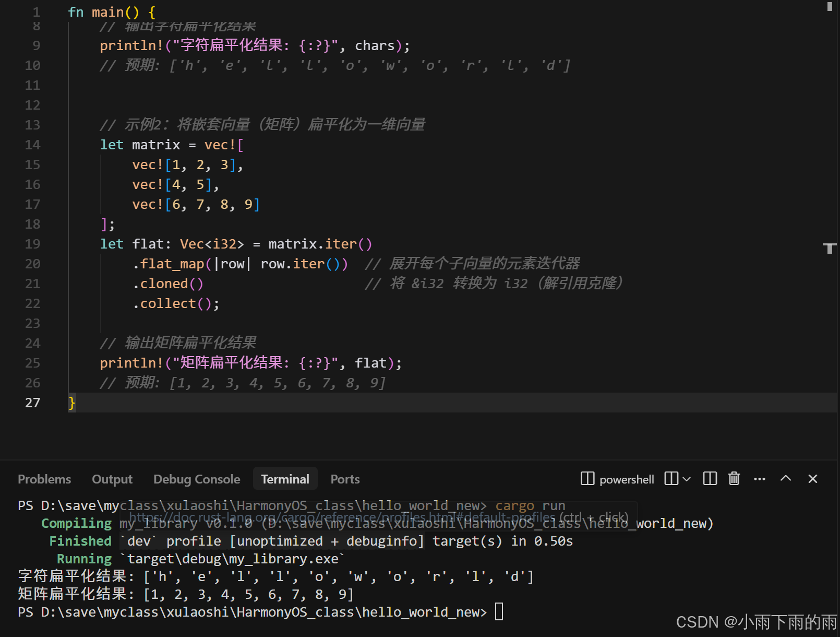Screen dimensions: 840x637
Task: Click 'println!' on line 25
Action: pos(132,363)
